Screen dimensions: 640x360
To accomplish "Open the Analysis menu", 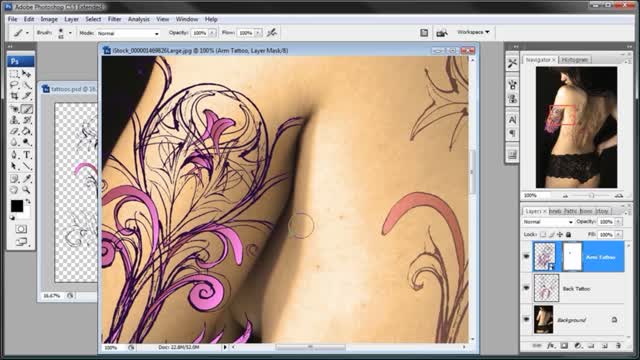I will tap(139, 19).
